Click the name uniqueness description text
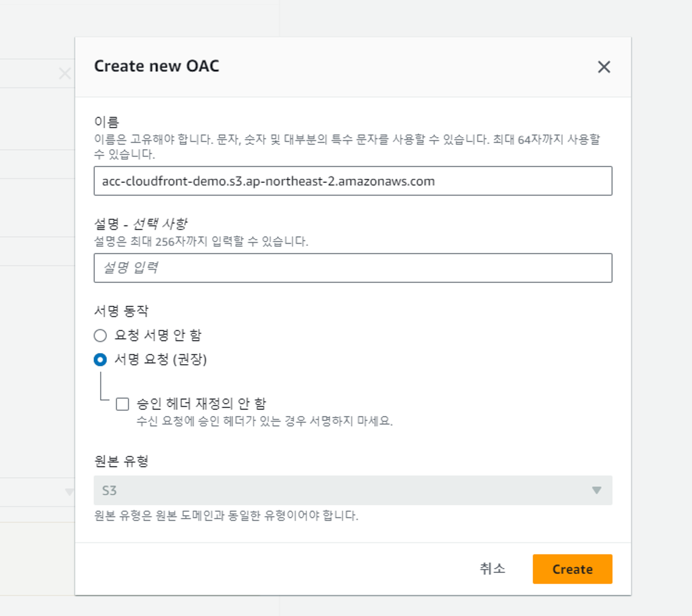 point(346,140)
